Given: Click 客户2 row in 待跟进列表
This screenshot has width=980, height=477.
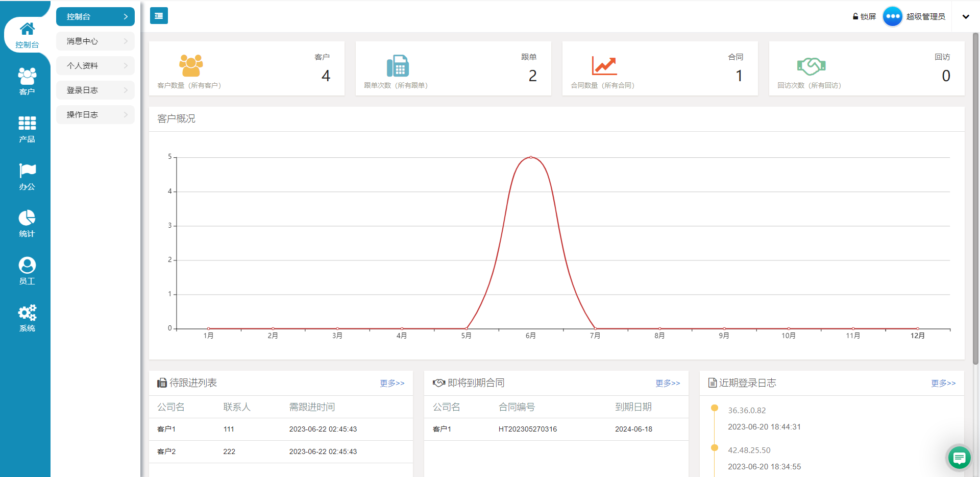Looking at the screenshot, I should pos(281,452).
